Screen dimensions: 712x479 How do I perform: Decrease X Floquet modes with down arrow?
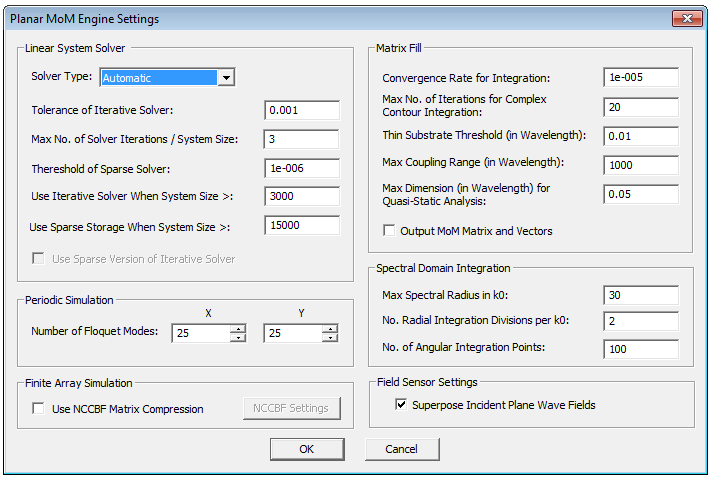tap(237, 338)
